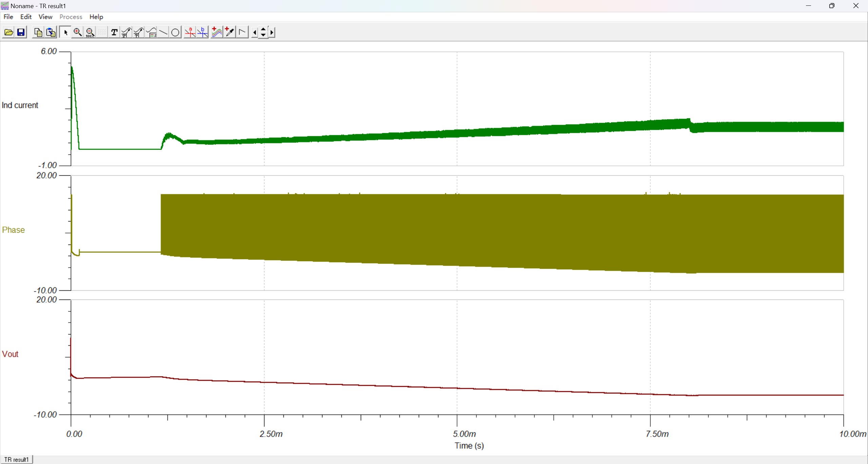Select the pointer arrow tool
The image size is (868, 464).
[65, 32]
